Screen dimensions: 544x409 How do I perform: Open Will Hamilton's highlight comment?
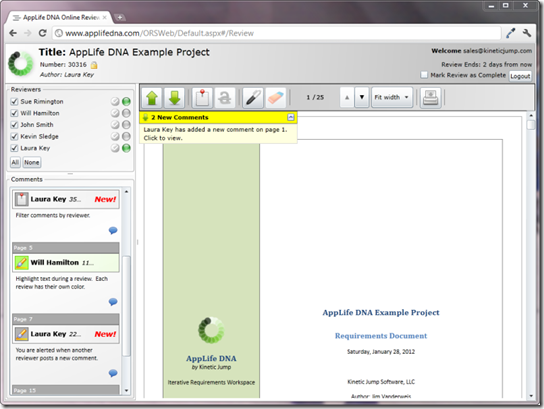click(66, 263)
